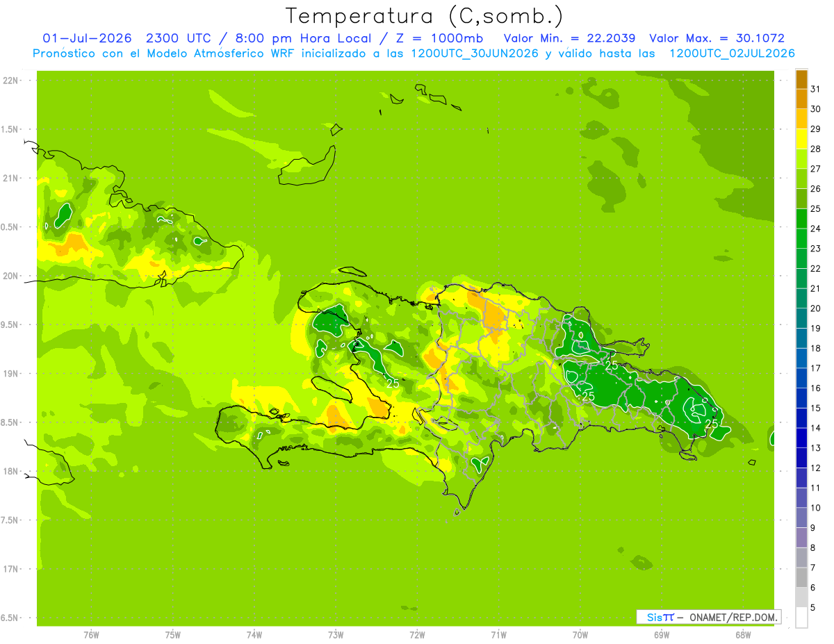Click the "17N" latitude label
Viewport: 834px width, 644px height.
pos(10,569)
